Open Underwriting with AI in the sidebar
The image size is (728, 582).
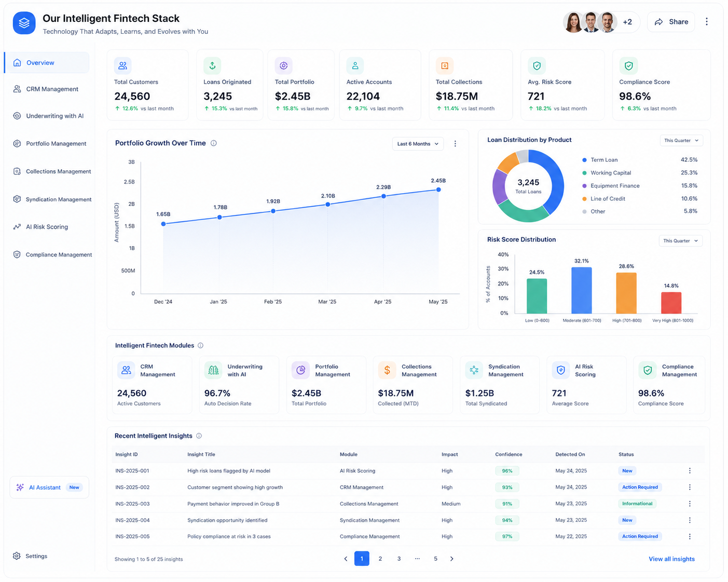(x=48, y=116)
